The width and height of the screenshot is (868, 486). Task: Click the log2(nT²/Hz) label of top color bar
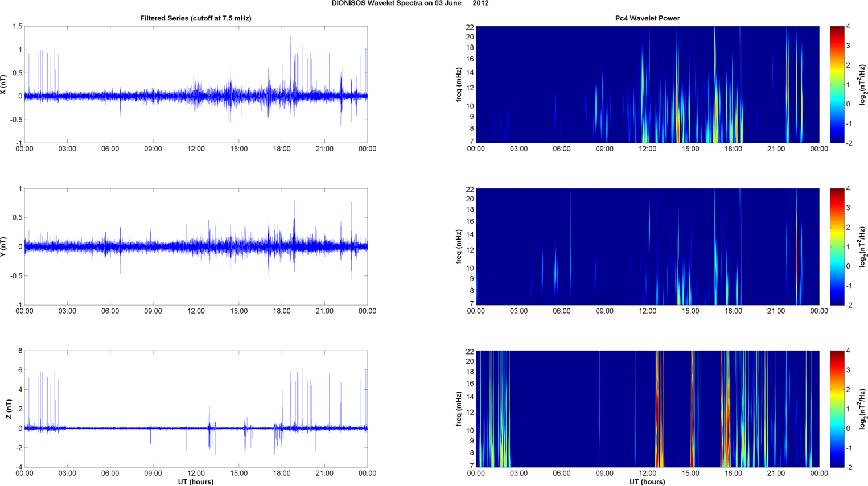[863, 85]
